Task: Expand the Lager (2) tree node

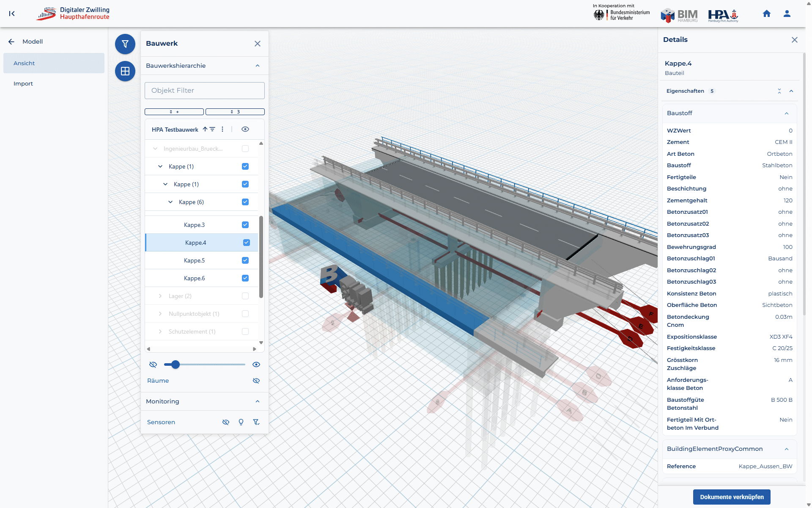Action: tap(160, 296)
